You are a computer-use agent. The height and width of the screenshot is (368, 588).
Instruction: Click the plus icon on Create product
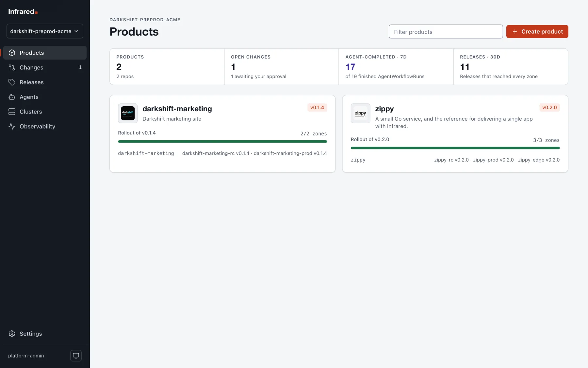pyautogui.click(x=515, y=31)
